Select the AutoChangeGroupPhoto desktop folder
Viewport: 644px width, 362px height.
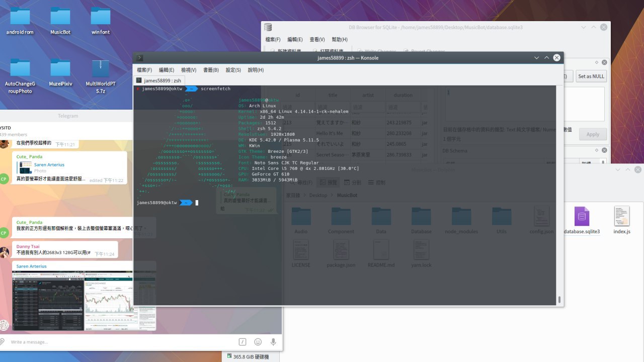point(20,76)
